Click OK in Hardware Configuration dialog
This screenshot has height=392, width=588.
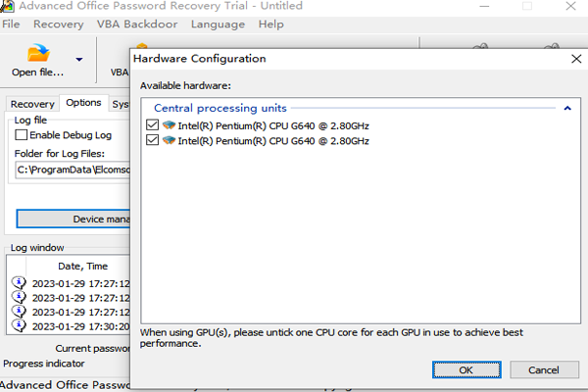click(x=466, y=369)
